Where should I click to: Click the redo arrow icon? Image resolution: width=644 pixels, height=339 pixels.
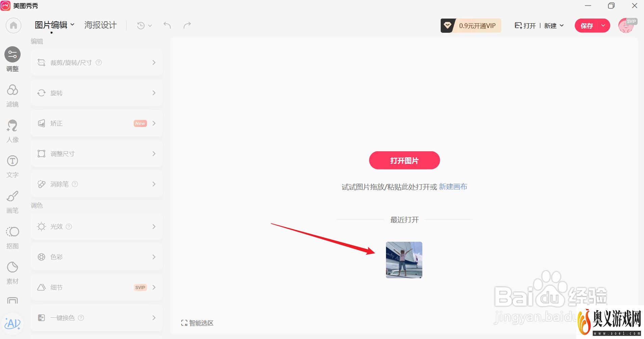click(187, 25)
